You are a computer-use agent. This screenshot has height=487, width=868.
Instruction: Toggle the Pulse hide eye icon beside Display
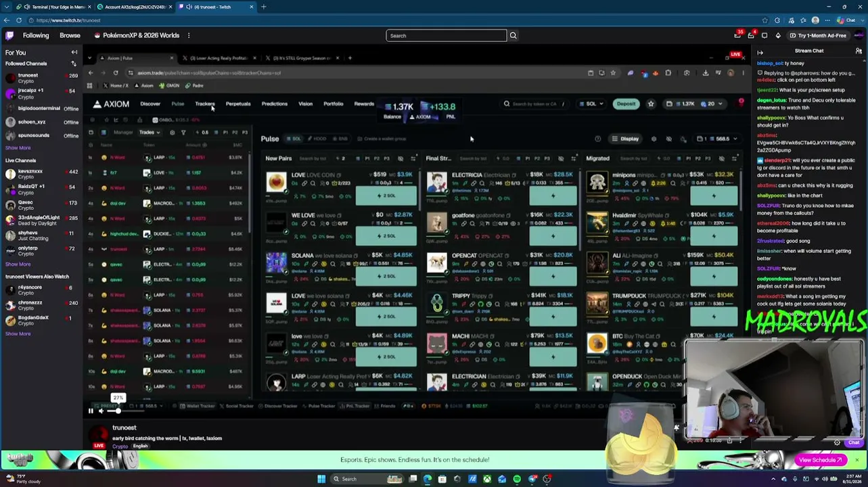668,139
